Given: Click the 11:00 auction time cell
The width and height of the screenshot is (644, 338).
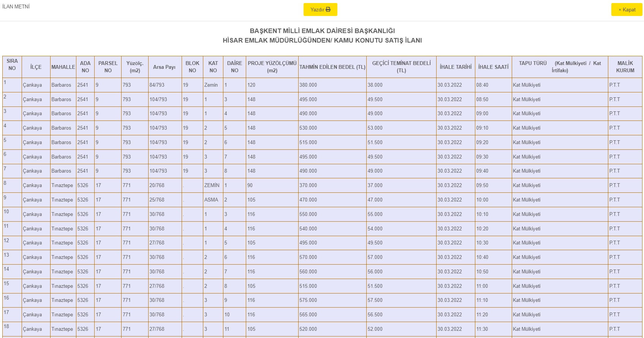Looking at the screenshot, I should [x=493, y=286].
